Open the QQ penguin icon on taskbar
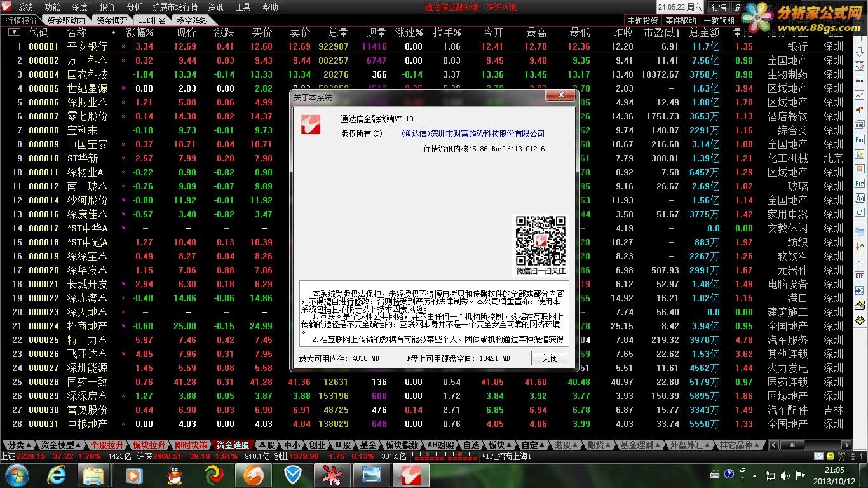 point(175,475)
